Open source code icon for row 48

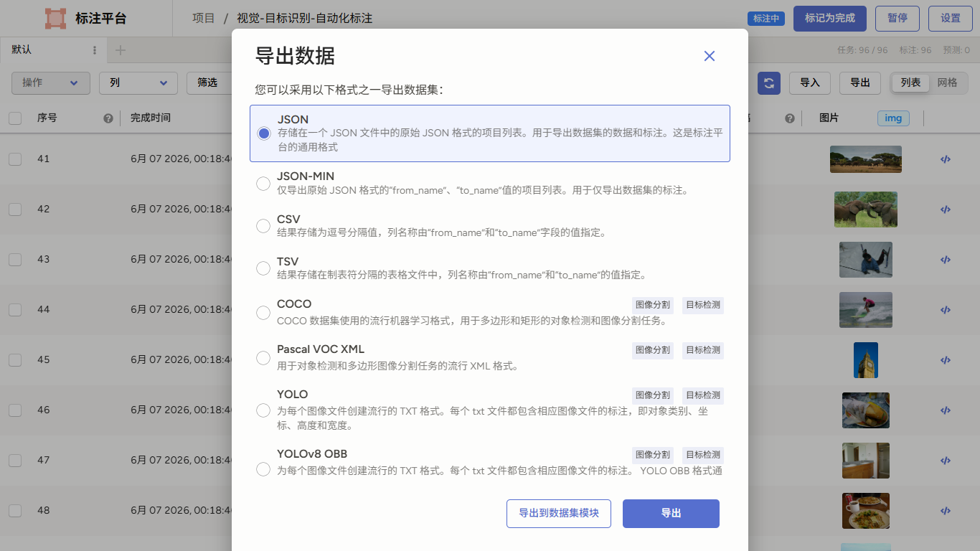[x=946, y=511]
